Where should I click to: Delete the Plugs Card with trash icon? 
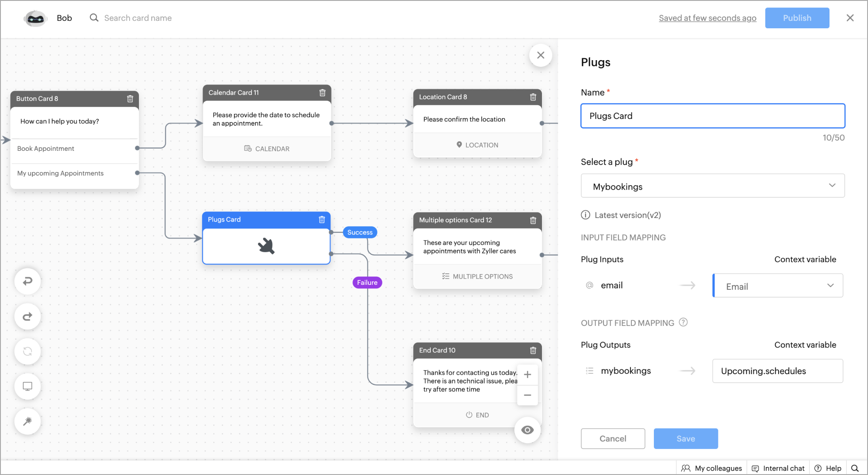(x=322, y=219)
